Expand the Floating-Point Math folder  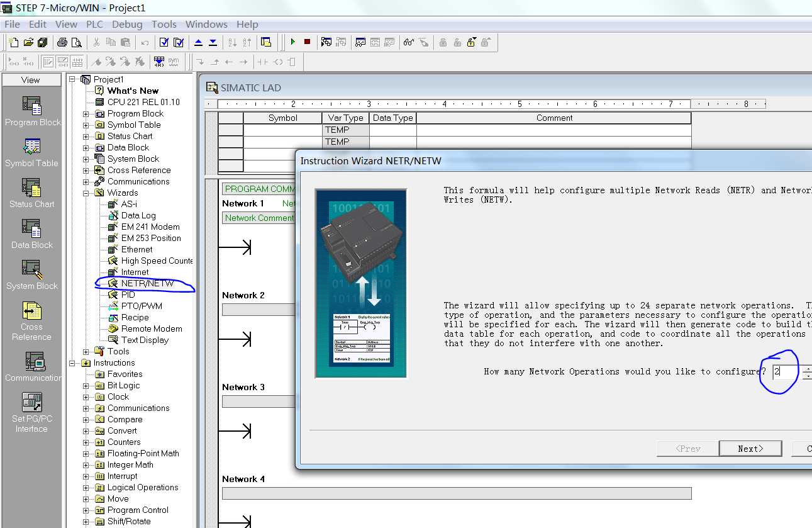(86, 454)
